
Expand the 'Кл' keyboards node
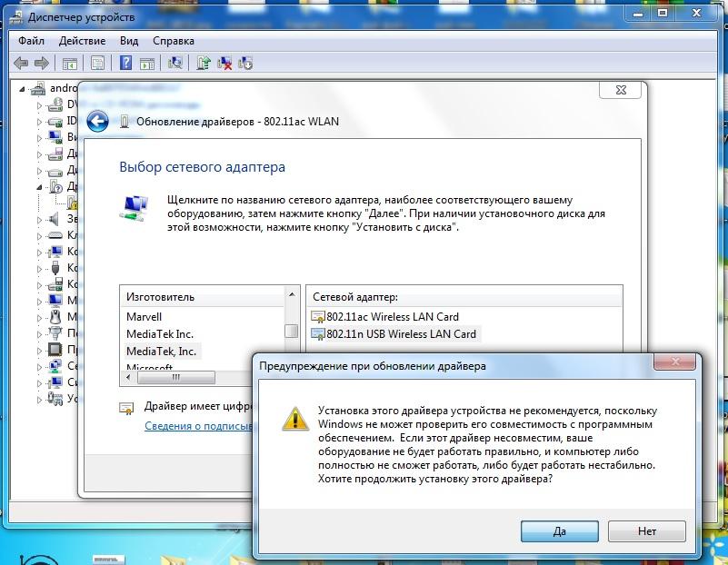[39, 235]
